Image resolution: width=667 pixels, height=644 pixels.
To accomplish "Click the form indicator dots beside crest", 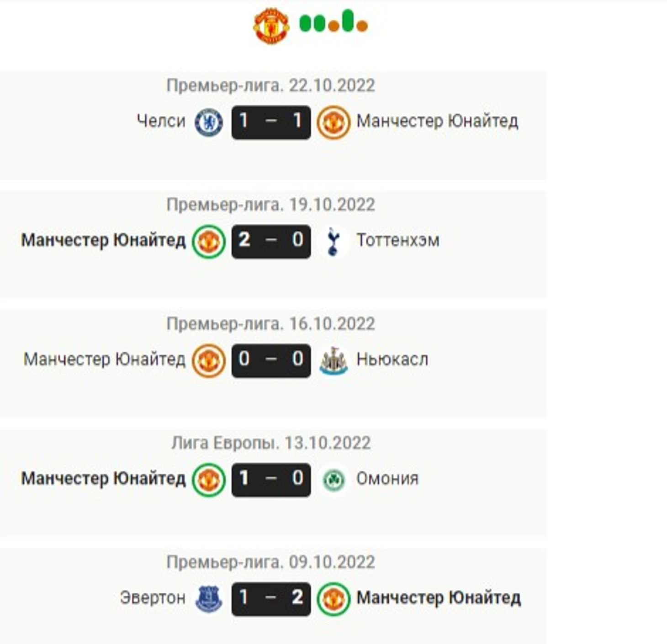I will click(333, 21).
